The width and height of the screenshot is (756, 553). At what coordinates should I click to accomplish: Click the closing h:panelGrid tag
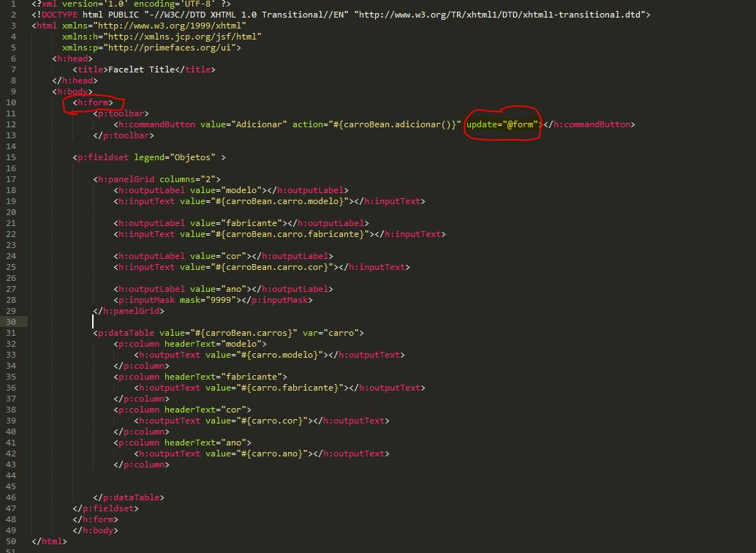[128, 311]
